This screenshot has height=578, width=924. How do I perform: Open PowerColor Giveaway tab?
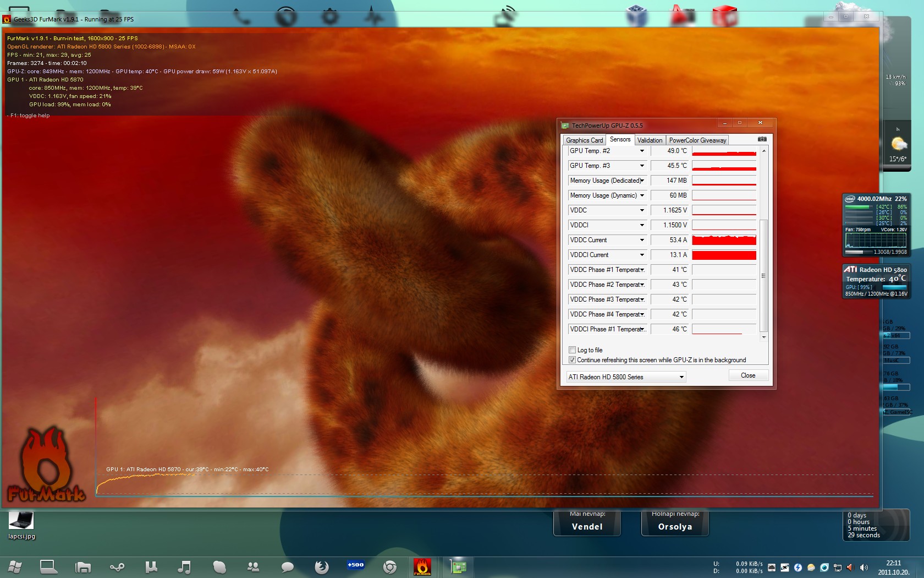coord(697,140)
